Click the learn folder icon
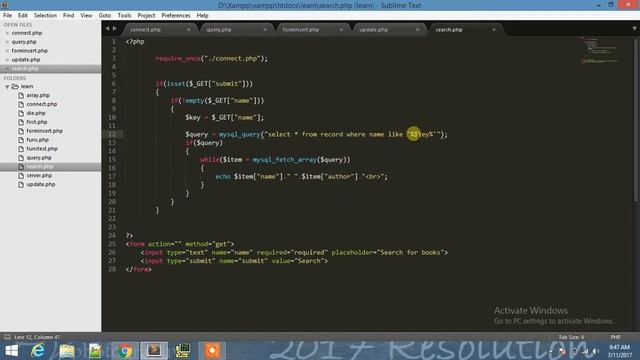The height and width of the screenshot is (360, 640). (16, 87)
